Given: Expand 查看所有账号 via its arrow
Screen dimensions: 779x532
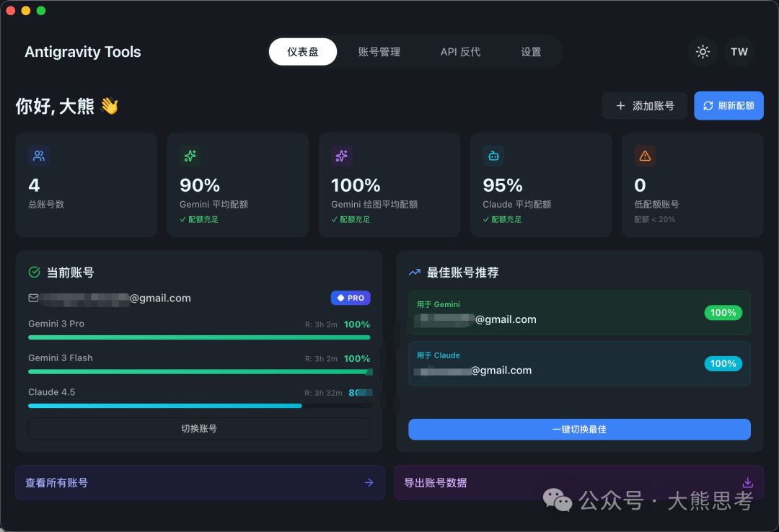Looking at the screenshot, I should 369,482.
